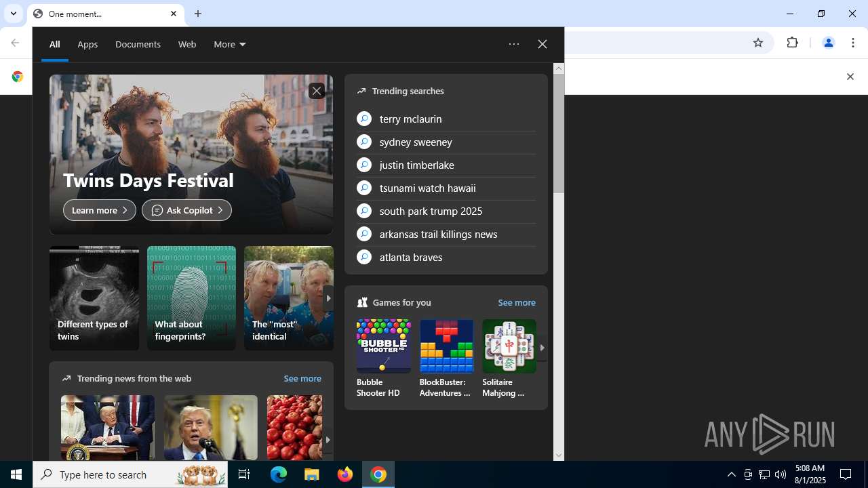Viewport: 868px width, 488px height.
Task: Open the What about fingerprints card
Action: [191, 298]
